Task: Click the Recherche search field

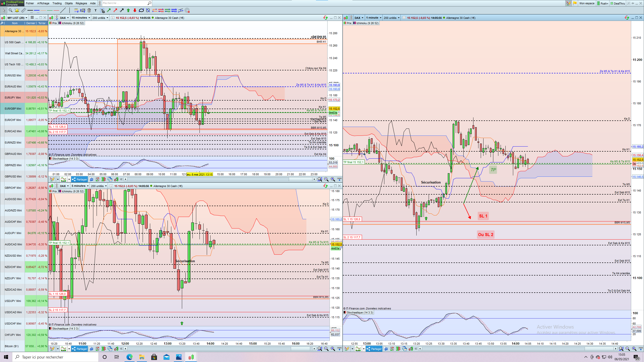Action: tap(125, 3)
